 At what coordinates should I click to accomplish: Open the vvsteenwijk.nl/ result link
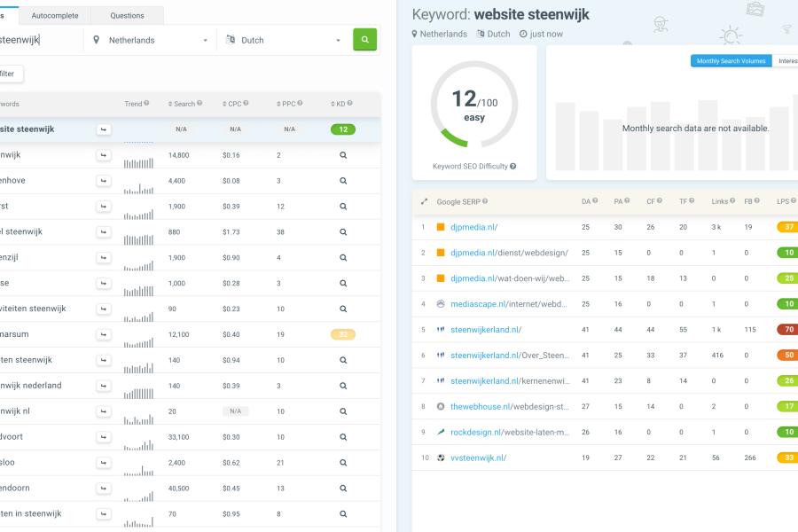coord(479,458)
